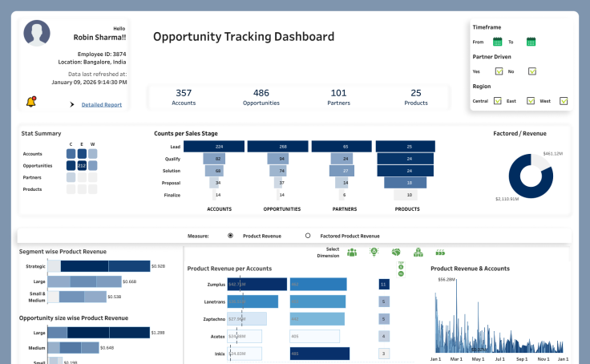590x364 pixels.
Task: Click the user profile avatar
Action: point(37,33)
